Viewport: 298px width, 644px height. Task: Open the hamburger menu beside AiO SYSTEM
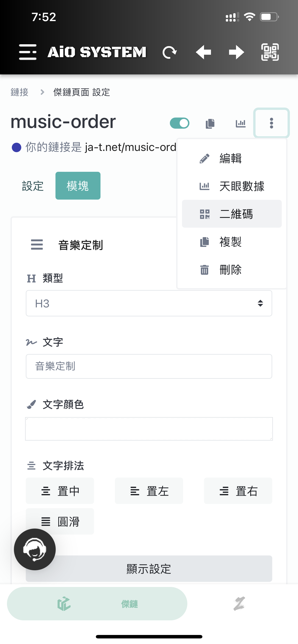click(28, 52)
